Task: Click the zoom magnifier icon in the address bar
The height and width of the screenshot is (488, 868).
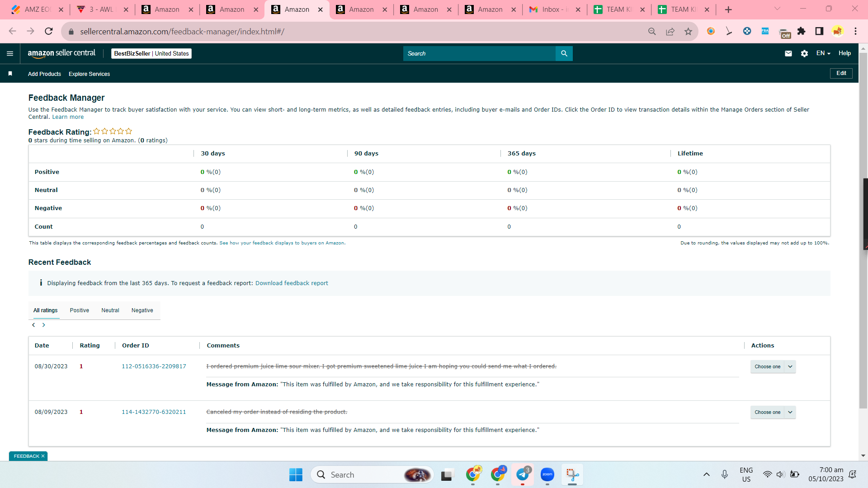Action: [652, 31]
